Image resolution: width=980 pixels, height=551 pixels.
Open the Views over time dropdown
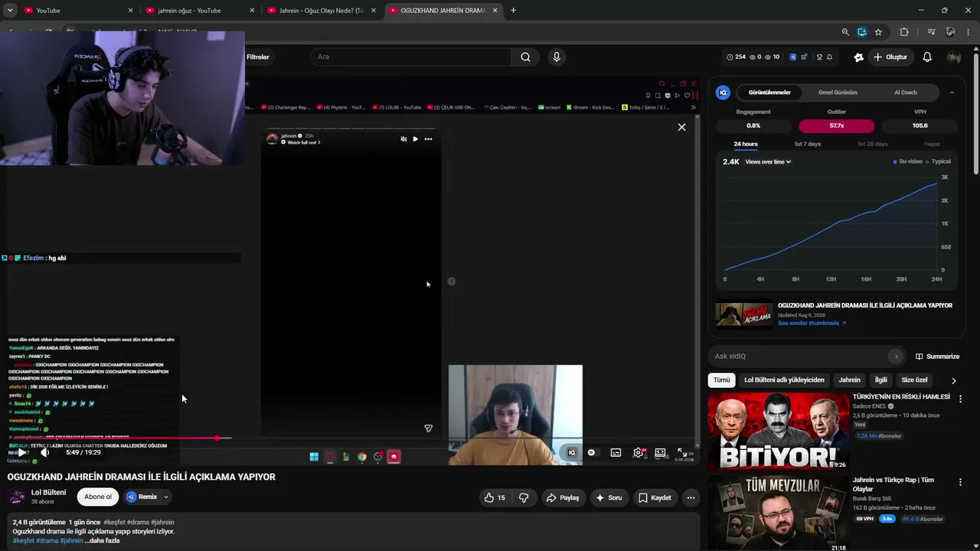[768, 162]
